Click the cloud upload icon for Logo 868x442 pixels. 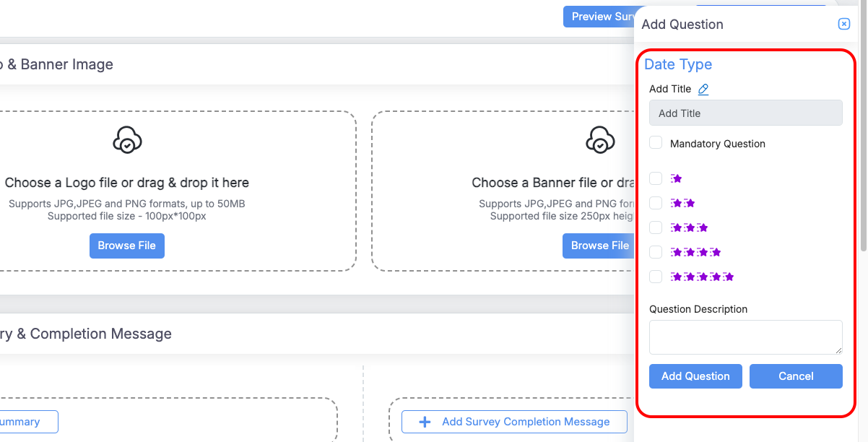(x=127, y=139)
